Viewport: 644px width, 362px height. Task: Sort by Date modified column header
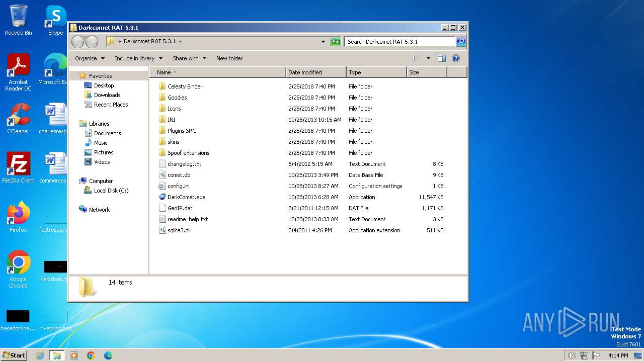coord(316,72)
